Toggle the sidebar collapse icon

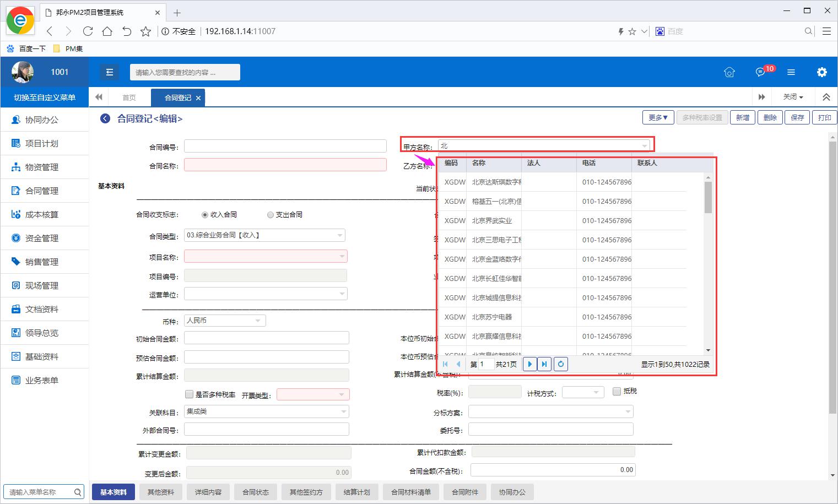point(109,72)
